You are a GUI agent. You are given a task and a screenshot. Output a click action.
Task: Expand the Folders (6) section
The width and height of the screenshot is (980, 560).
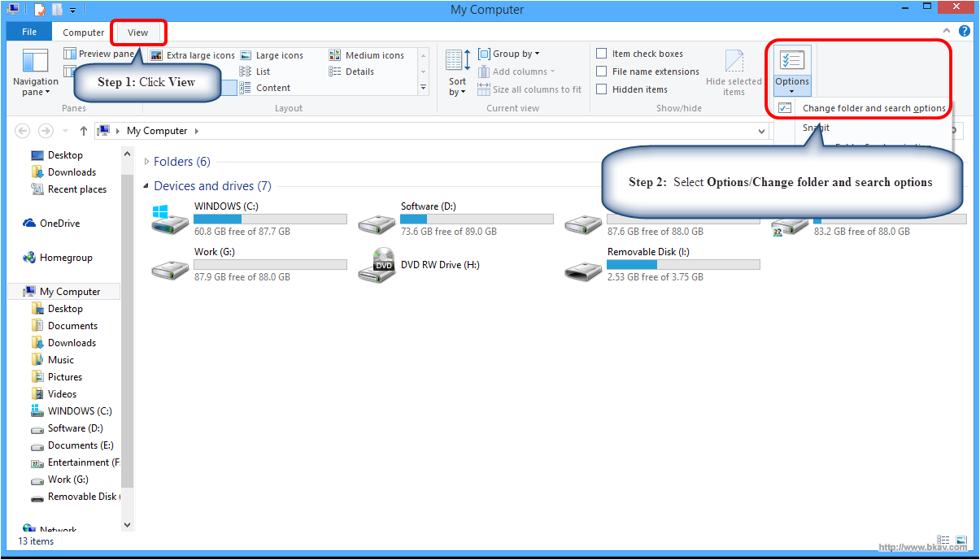(x=146, y=162)
